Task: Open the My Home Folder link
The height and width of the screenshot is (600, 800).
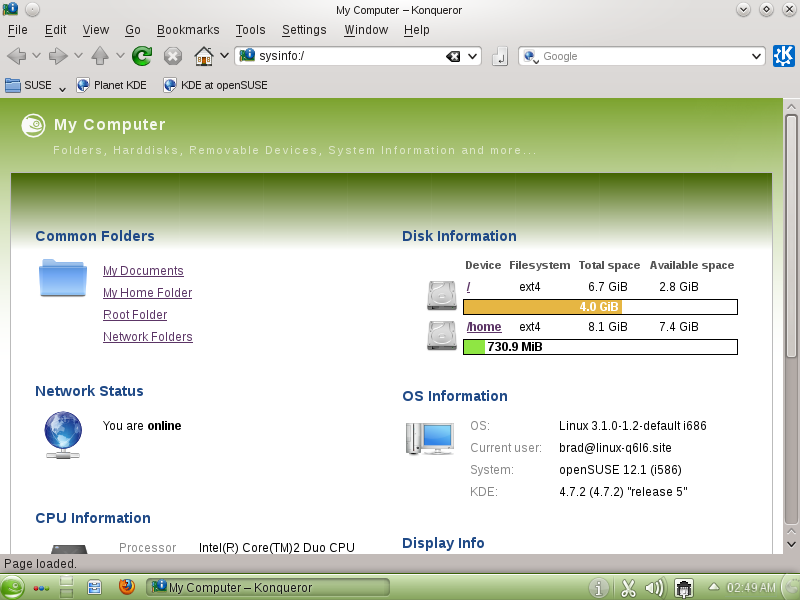Action: coord(147,292)
